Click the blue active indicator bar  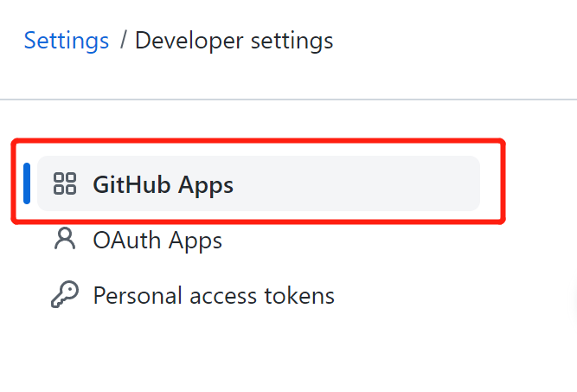[28, 183]
